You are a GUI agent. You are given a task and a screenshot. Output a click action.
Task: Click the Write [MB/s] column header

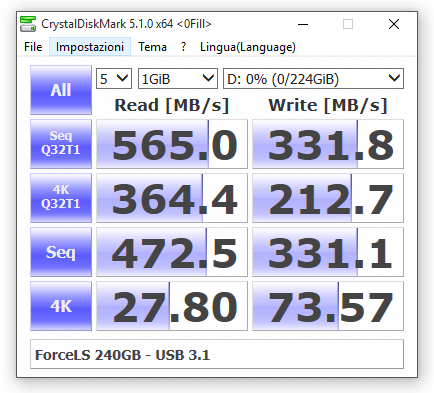pos(328,105)
